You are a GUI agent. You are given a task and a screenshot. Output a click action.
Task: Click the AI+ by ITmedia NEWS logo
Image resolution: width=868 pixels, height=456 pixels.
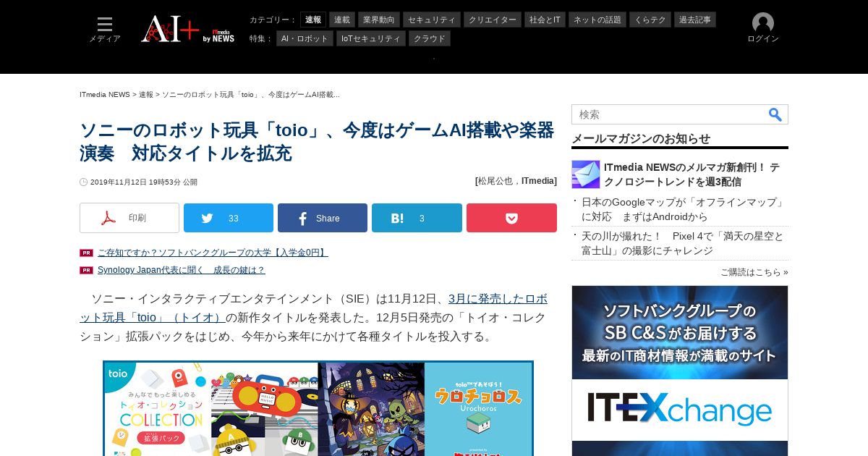(x=188, y=29)
